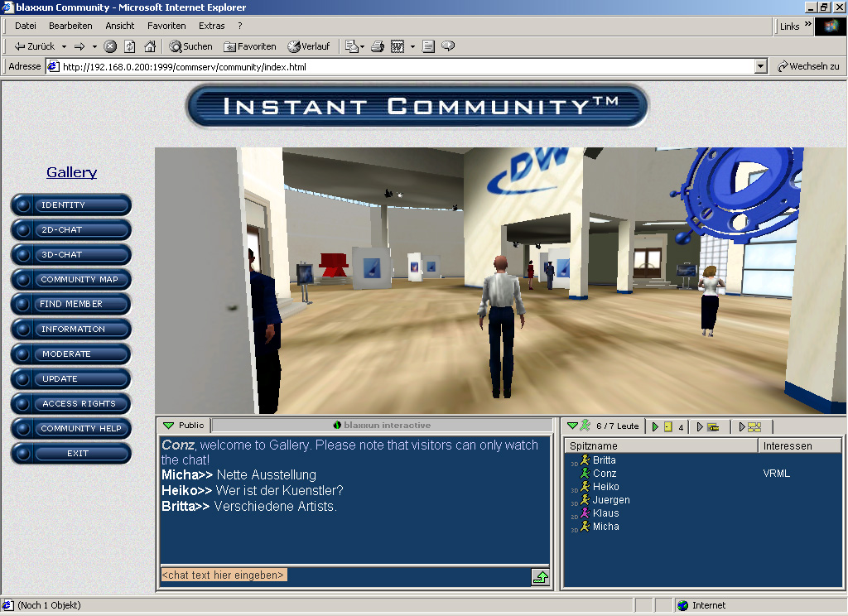Screen dimensions: 848x616
Task: Open the Suchen search toolbar button
Action: coord(190,46)
